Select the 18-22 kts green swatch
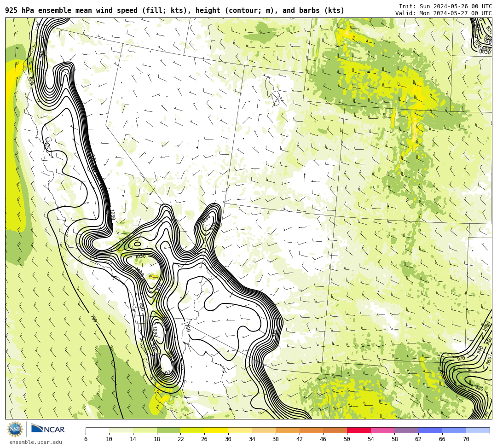 168,430
